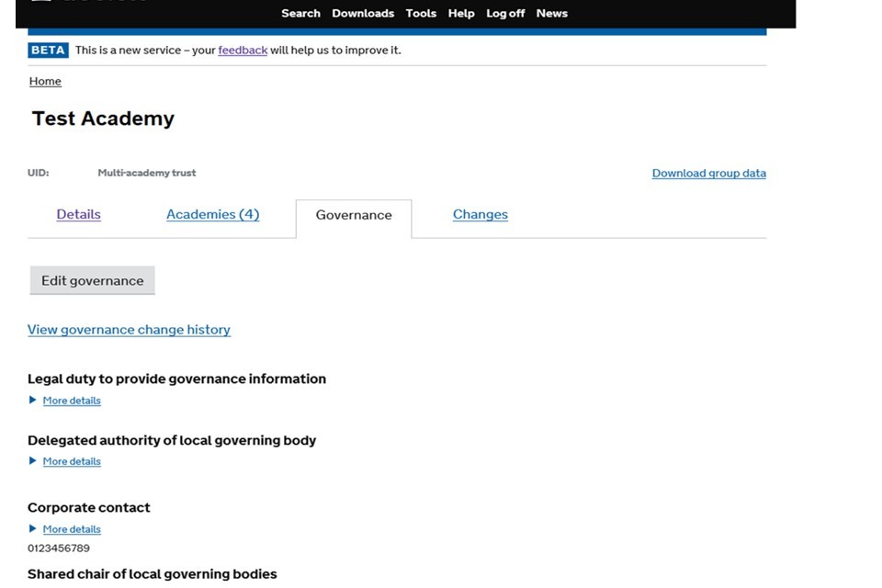The width and height of the screenshot is (882, 588).
Task: Open Search in the top navigation
Action: pos(300,14)
